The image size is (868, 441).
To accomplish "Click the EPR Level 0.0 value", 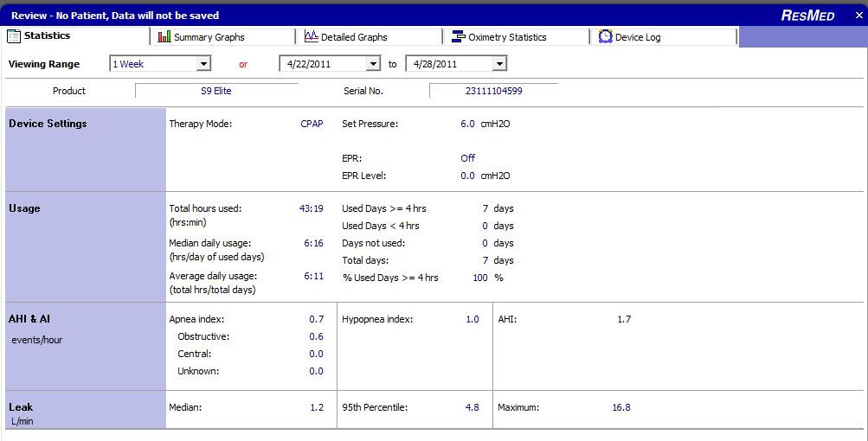I will pos(468,176).
